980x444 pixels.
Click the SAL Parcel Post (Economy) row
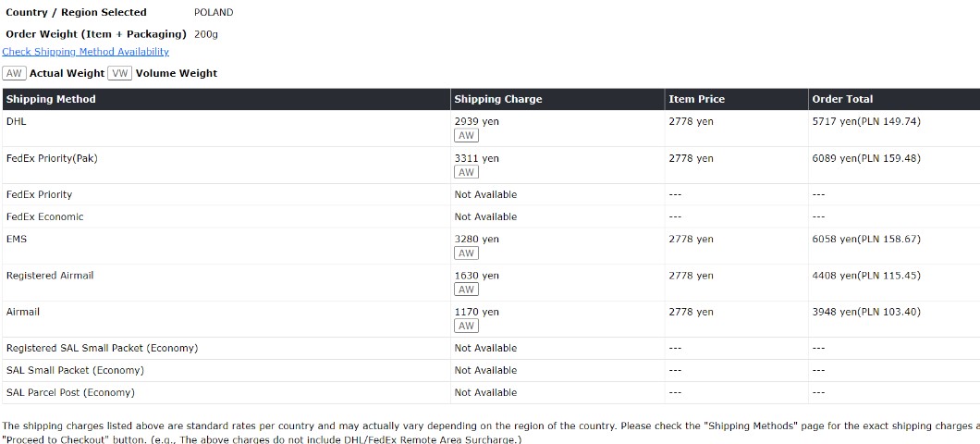coord(70,392)
